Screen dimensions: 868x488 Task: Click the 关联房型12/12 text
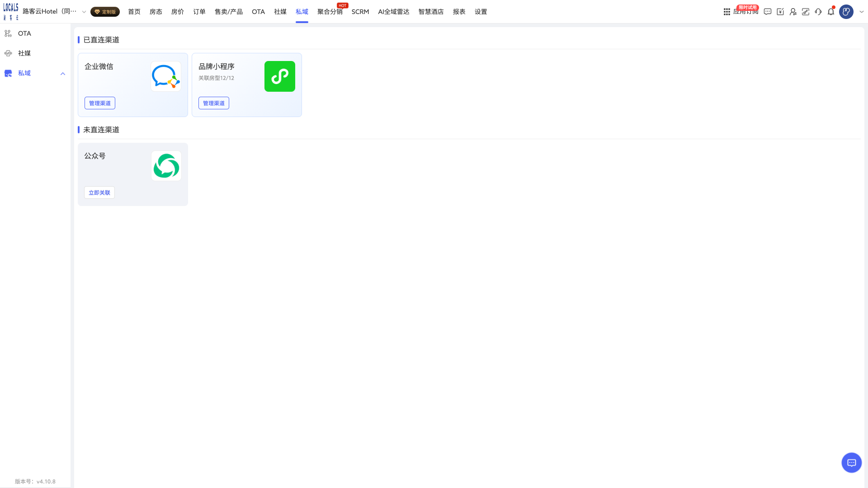[x=217, y=78]
